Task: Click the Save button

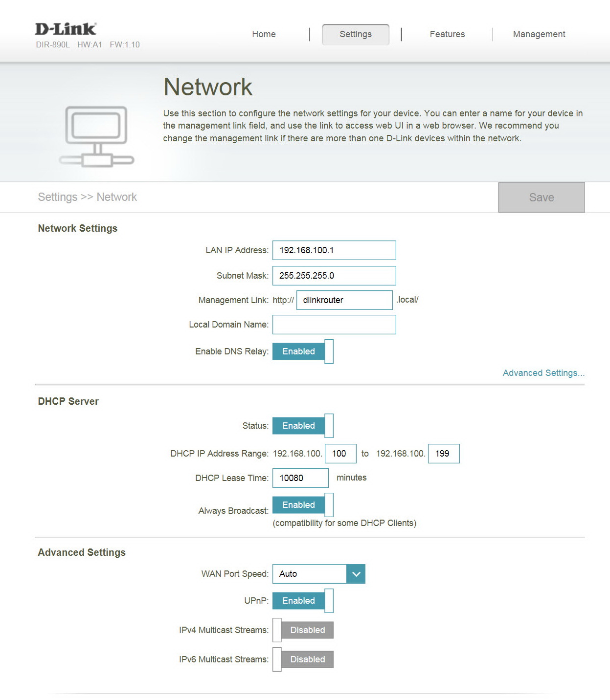Action: [542, 197]
